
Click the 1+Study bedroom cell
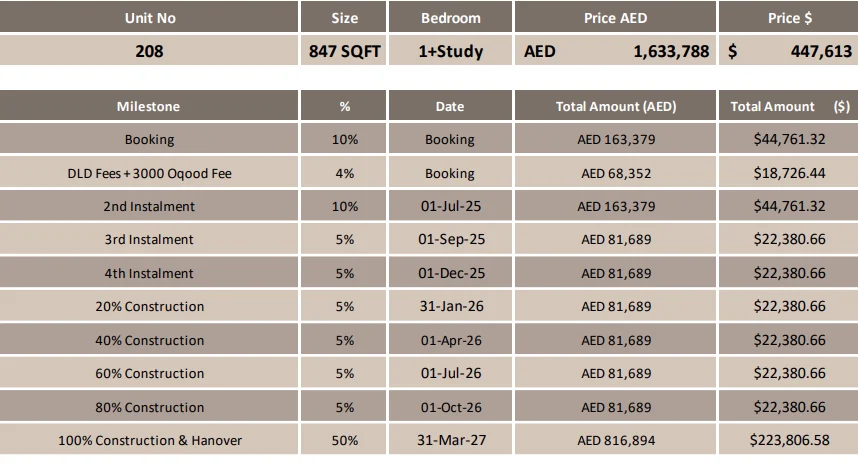(450, 50)
